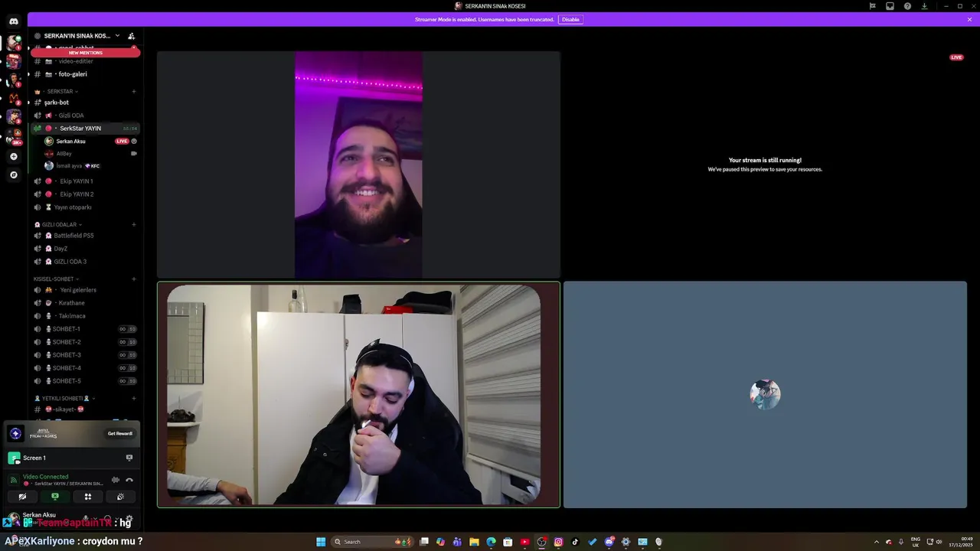Toggle screen share green monitor button
Screen dimensions: 980x551
pos(55,497)
